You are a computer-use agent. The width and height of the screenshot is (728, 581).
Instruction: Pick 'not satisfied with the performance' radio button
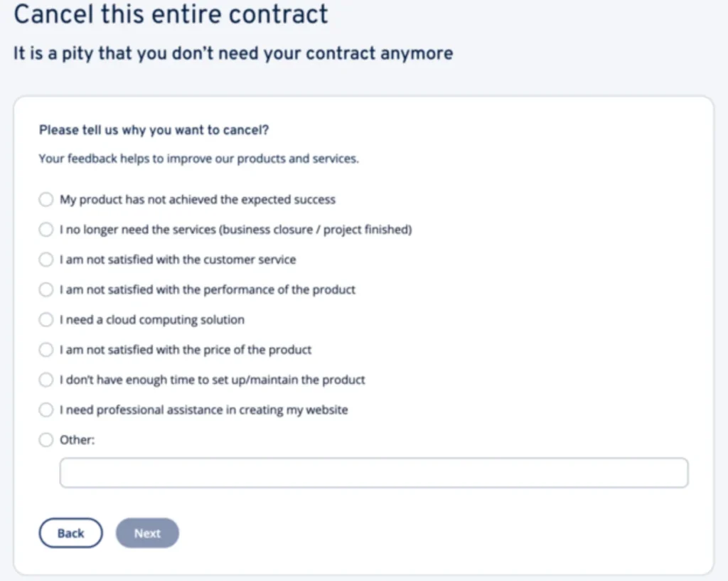[46, 289]
